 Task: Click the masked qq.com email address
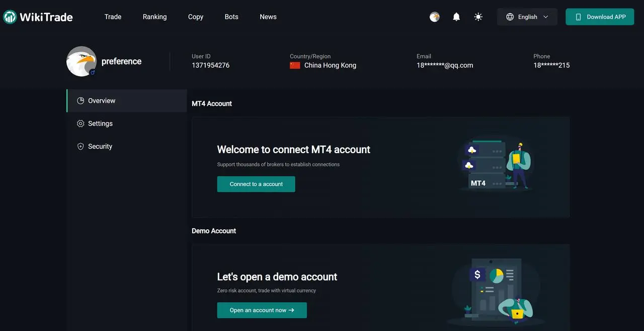[x=445, y=65]
